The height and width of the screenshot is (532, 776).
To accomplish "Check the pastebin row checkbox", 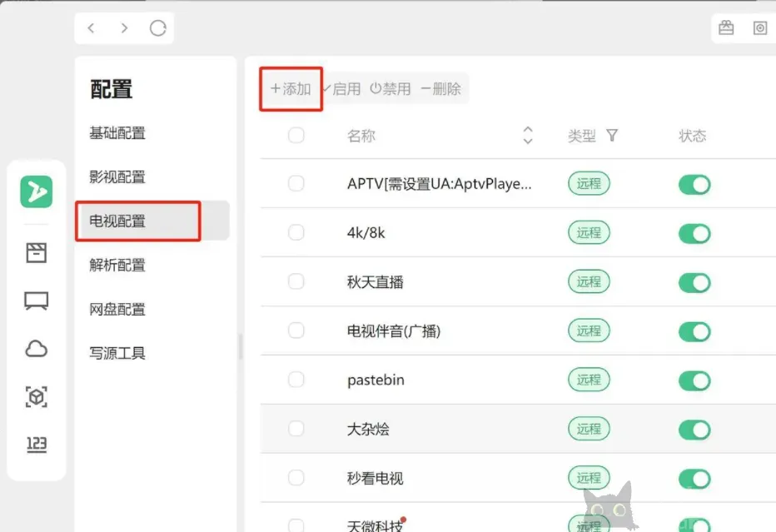I will coord(296,380).
